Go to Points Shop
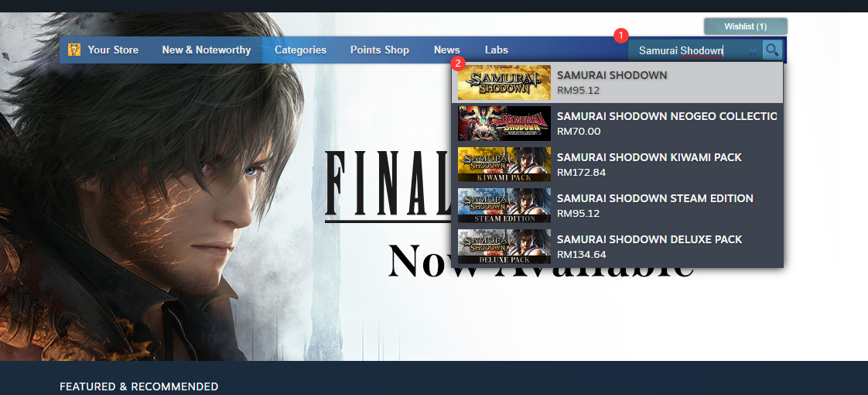 coord(380,50)
